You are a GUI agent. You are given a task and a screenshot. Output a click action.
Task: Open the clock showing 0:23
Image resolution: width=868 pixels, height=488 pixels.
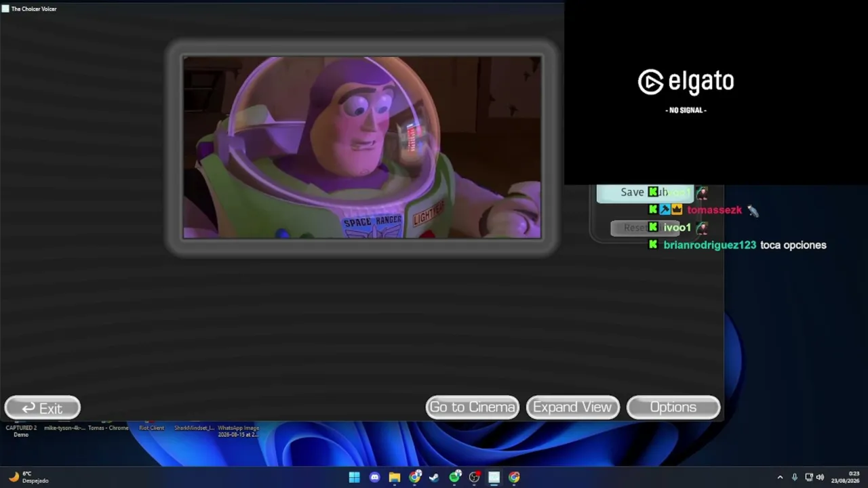click(846, 477)
